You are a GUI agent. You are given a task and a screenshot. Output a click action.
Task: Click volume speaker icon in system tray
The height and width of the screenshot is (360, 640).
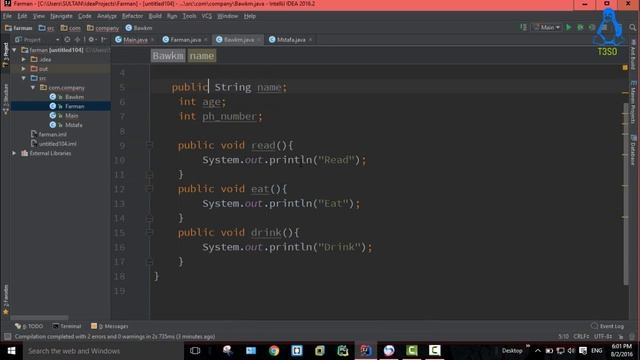(571, 351)
